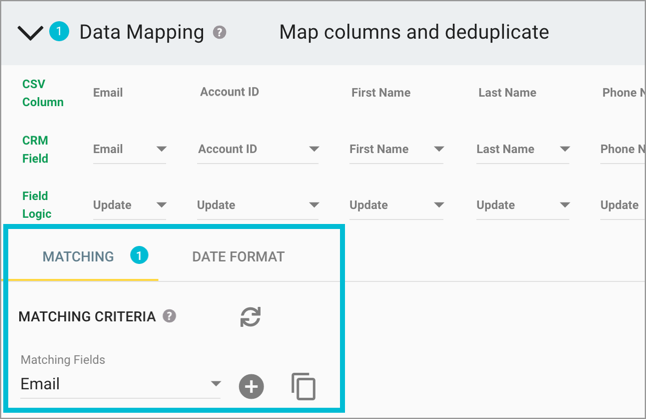This screenshot has width=646, height=419.
Task: Click the CRM Field row label
Action: 35,149
